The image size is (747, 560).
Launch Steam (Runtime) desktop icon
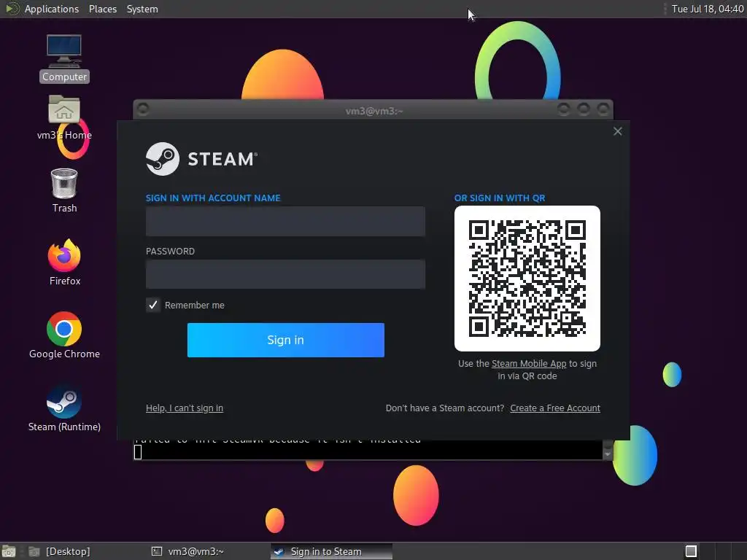64,408
